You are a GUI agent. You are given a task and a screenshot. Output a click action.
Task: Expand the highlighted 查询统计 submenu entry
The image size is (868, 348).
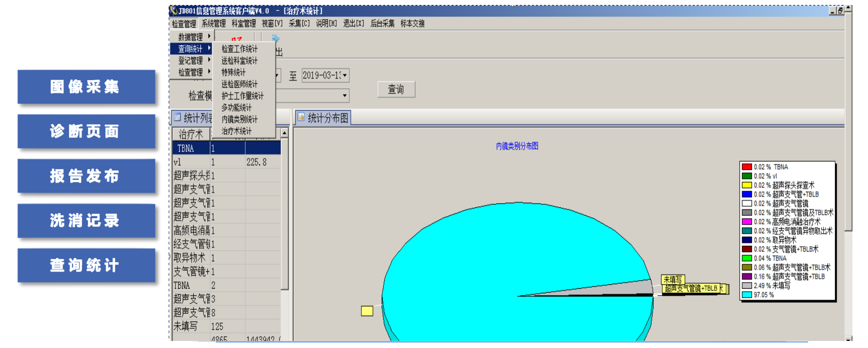point(191,48)
